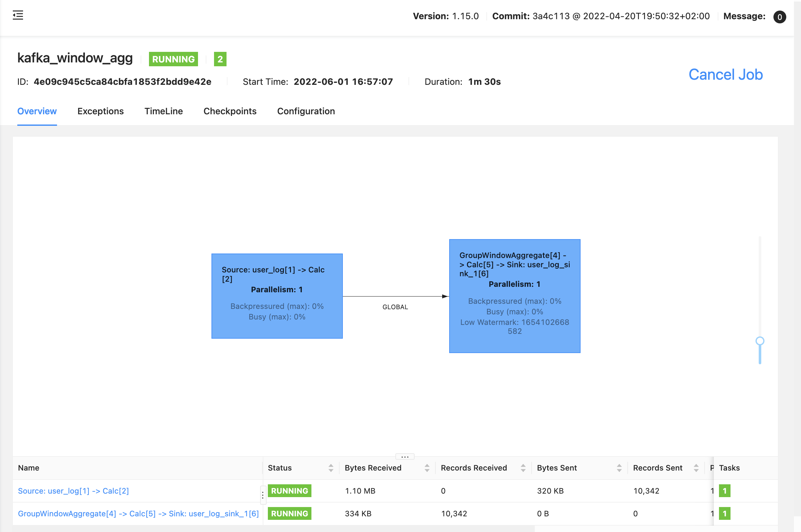Click the Cancel Job link

(x=726, y=74)
